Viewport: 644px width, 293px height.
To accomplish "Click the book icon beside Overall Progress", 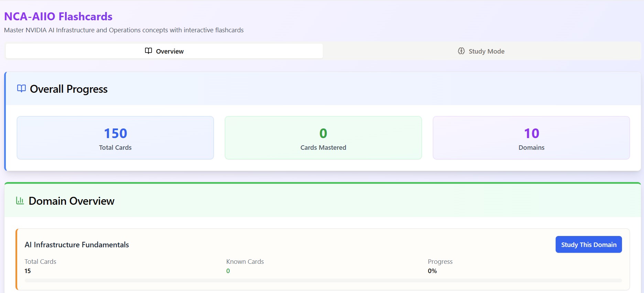I will pyautogui.click(x=21, y=89).
